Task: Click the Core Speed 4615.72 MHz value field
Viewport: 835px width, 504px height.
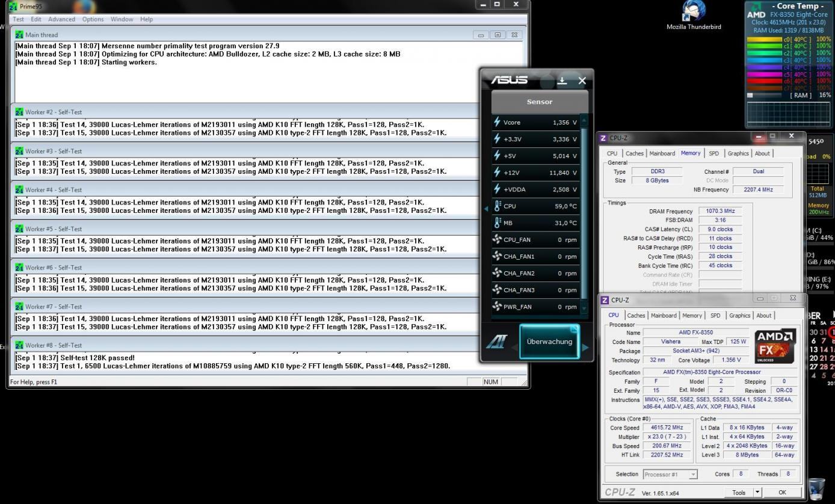Action: [x=667, y=428]
